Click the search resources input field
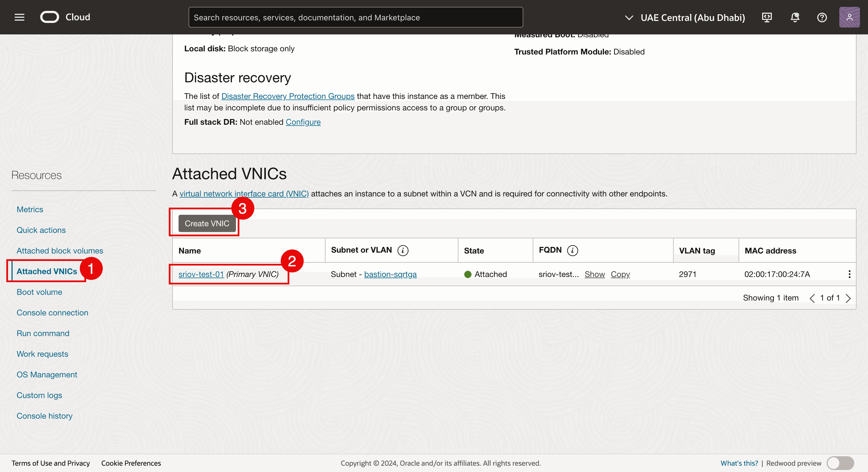Image resolution: width=868 pixels, height=472 pixels. 355,17
